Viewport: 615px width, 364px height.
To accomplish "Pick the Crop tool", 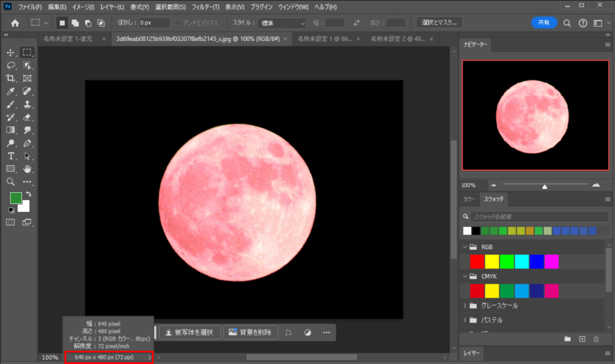I will 11,79.
